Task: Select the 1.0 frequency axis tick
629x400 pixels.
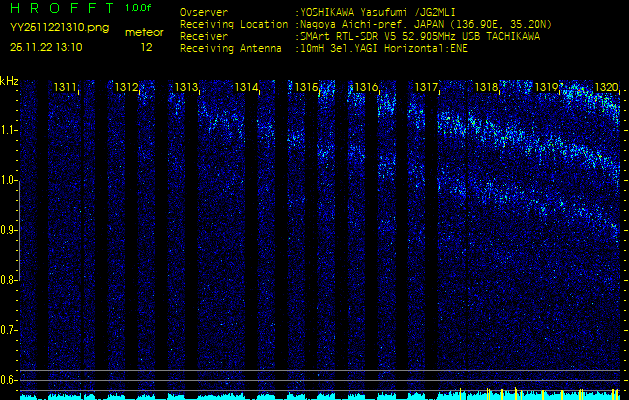Action: pyautogui.click(x=9, y=180)
